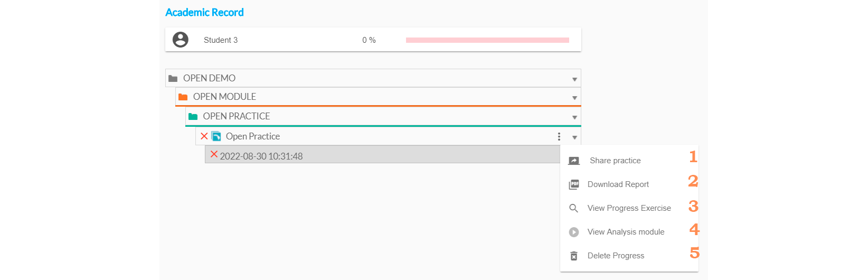This screenshot has width=868, height=280.
Task: Click the Academic Record heading
Action: coord(204,12)
